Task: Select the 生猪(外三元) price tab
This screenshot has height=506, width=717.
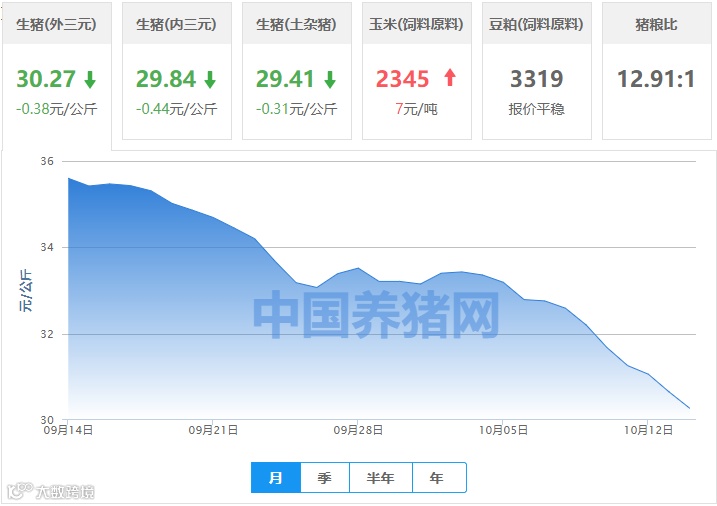Action: point(57,71)
